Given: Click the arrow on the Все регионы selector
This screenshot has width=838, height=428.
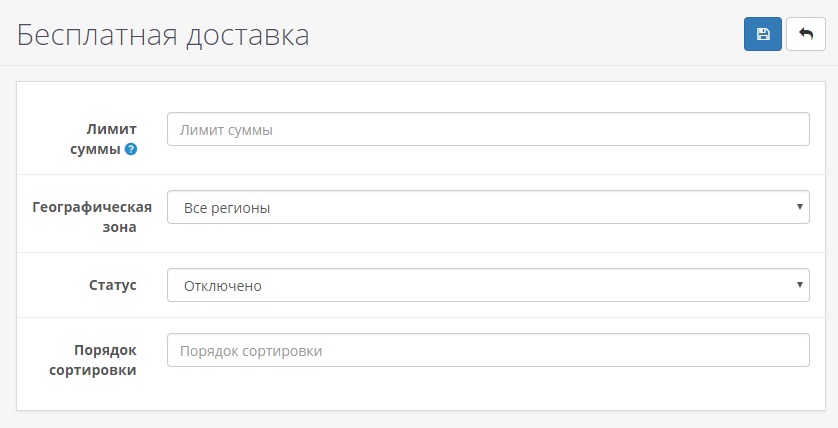Looking at the screenshot, I should point(800,207).
